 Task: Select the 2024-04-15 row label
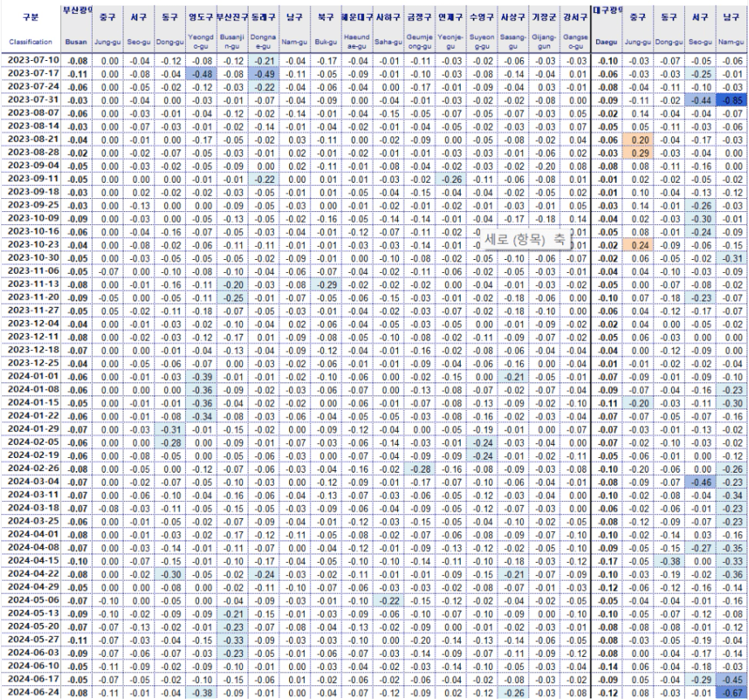[33, 560]
